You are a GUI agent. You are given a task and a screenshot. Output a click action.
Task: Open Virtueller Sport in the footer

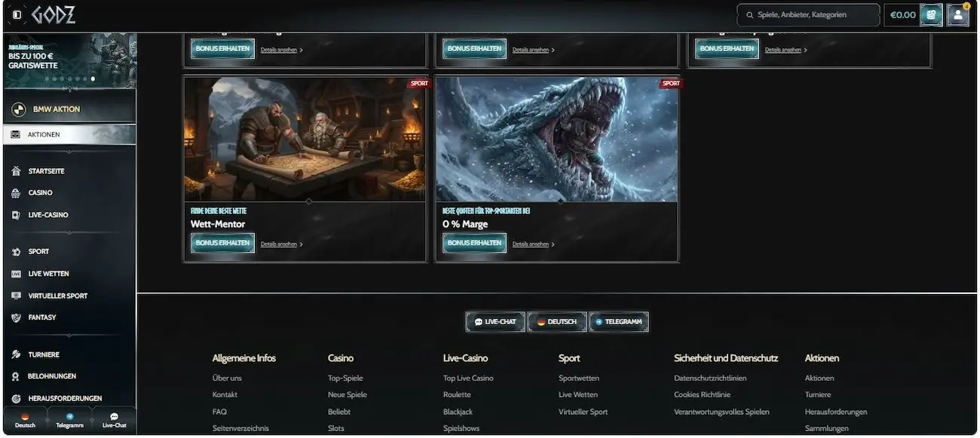point(583,412)
